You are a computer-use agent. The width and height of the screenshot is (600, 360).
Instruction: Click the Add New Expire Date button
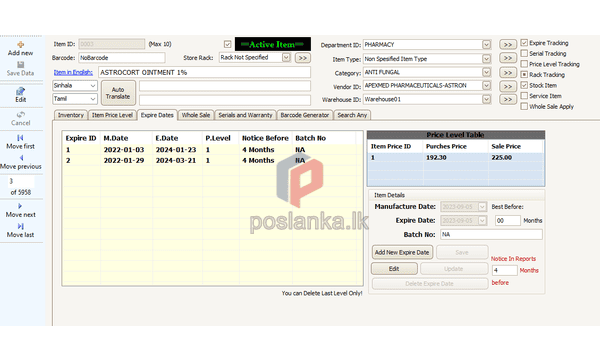(x=402, y=252)
